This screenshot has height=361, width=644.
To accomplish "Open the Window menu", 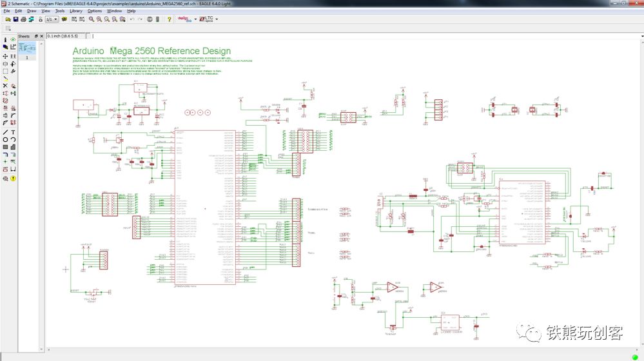I will pos(114,11).
